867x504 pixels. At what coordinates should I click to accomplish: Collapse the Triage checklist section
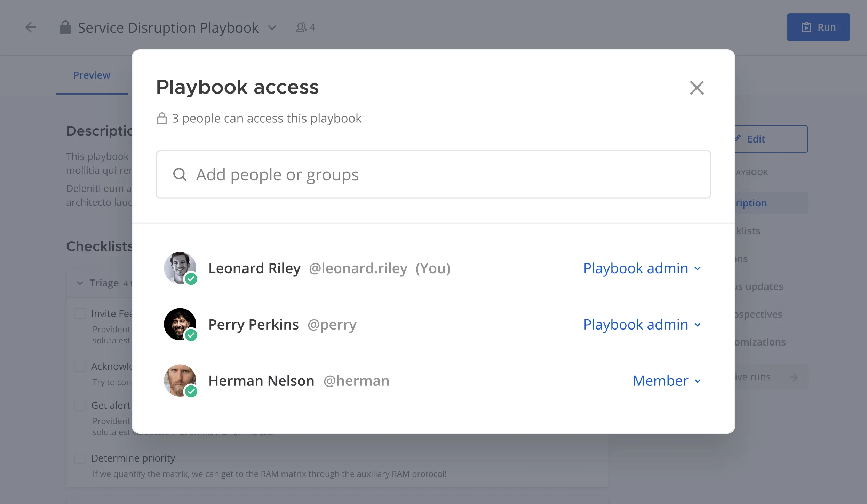click(x=80, y=283)
